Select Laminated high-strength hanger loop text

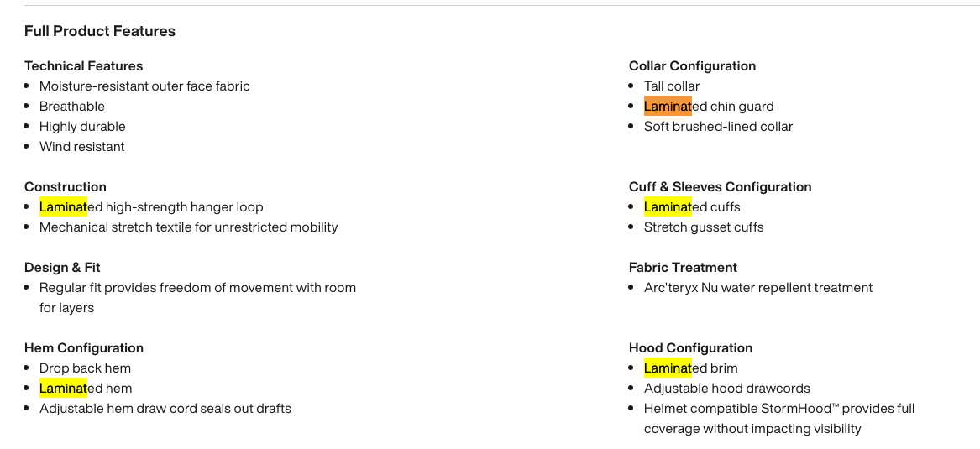pos(151,206)
